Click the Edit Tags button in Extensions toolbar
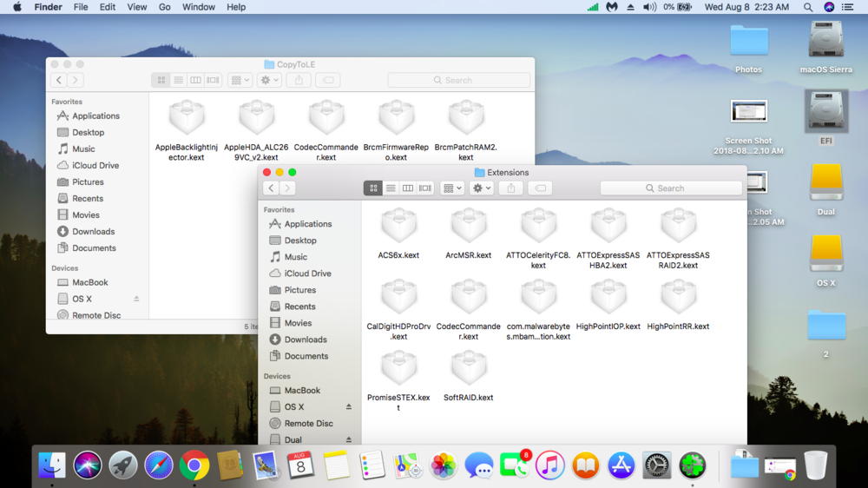The height and width of the screenshot is (488, 868). [x=540, y=188]
